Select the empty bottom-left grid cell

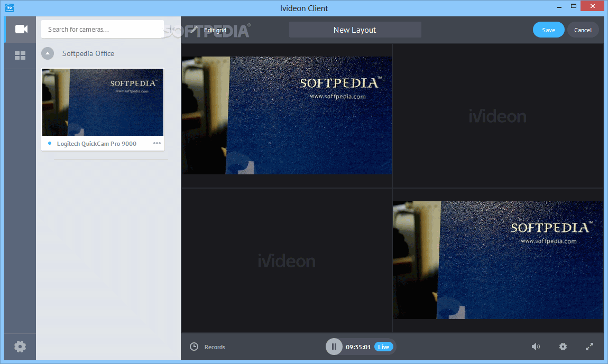coord(287,260)
